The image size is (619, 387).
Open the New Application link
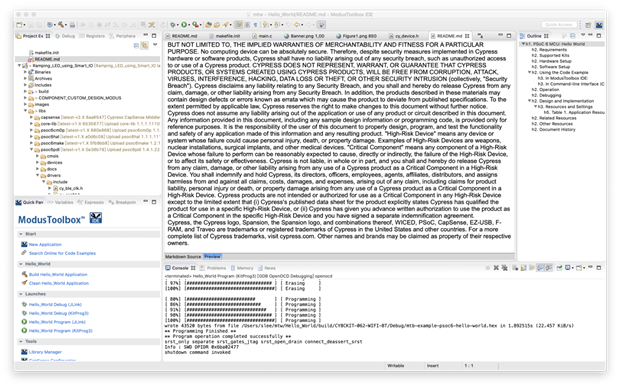(45, 244)
